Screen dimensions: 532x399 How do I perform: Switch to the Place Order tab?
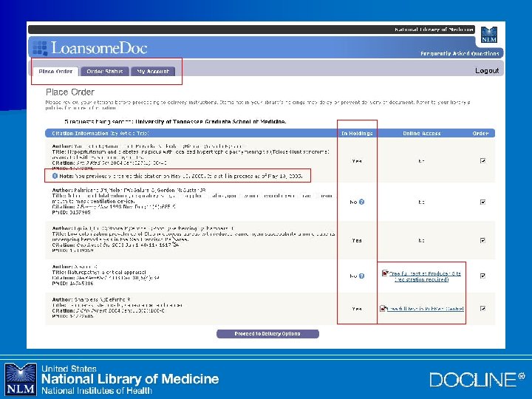coord(55,71)
